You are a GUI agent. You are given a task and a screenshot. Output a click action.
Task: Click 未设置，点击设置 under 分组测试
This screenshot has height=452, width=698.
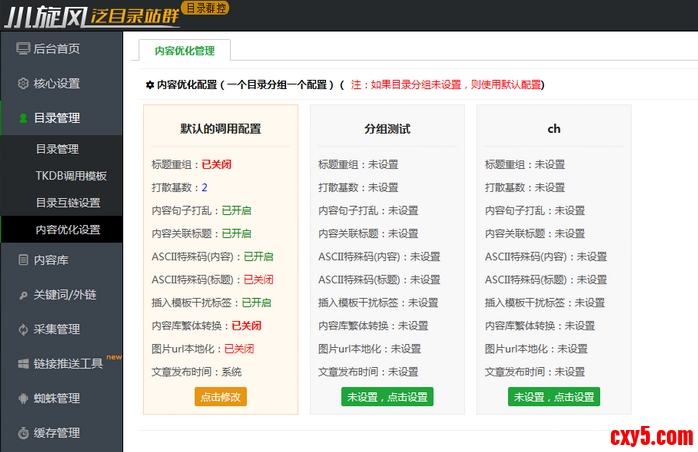[387, 397]
